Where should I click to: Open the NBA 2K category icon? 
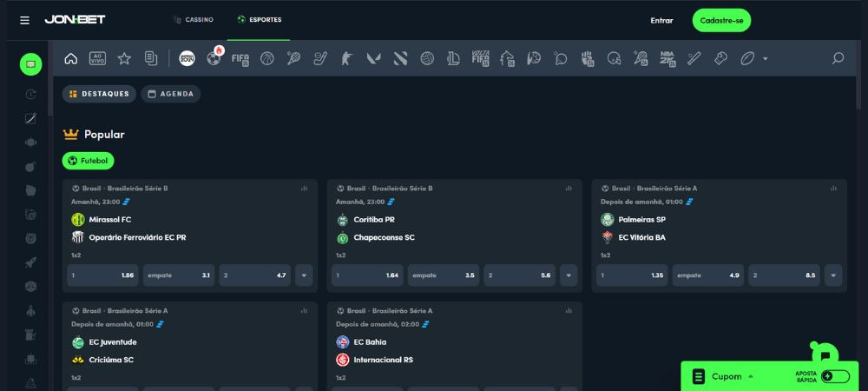pyautogui.click(x=667, y=58)
